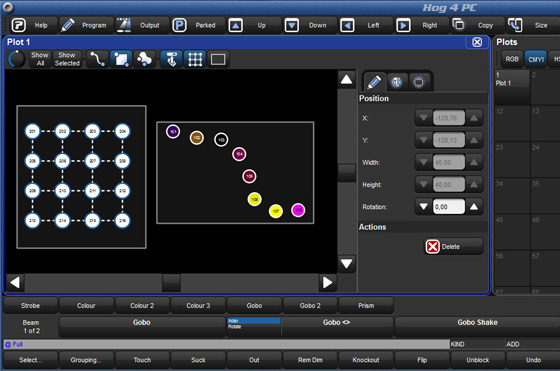The width and height of the screenshot is (560, 371).
Task: Click the Program pencil icon
Action: click(x=68, y=25)
